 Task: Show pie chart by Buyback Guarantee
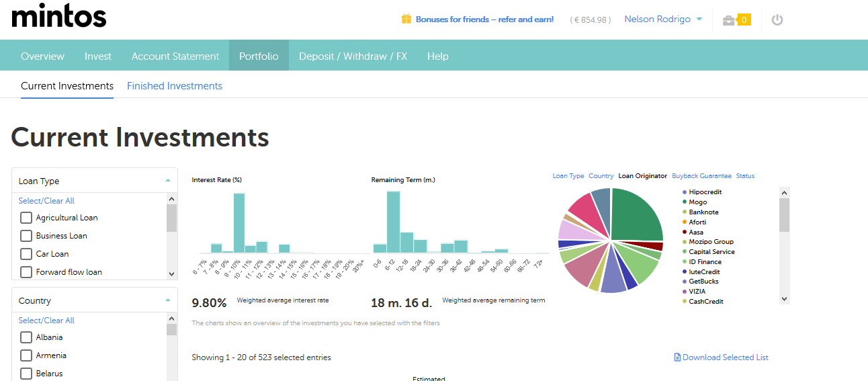tap(701, 176)
